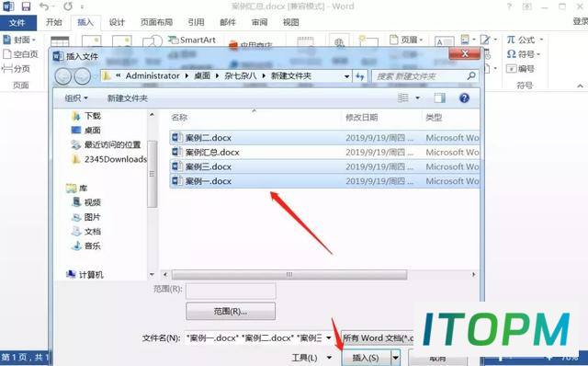588x366 pixels.
Task: Click the 新建文件夹 toolbar button
Action: coord(128,98)
